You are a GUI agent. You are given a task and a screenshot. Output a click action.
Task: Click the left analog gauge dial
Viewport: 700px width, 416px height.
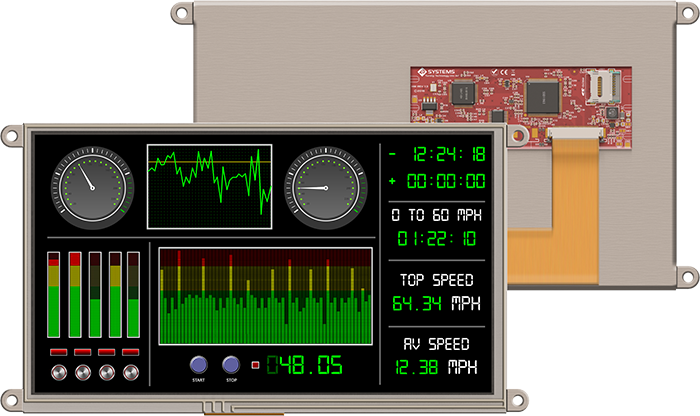tap(91, 186)
